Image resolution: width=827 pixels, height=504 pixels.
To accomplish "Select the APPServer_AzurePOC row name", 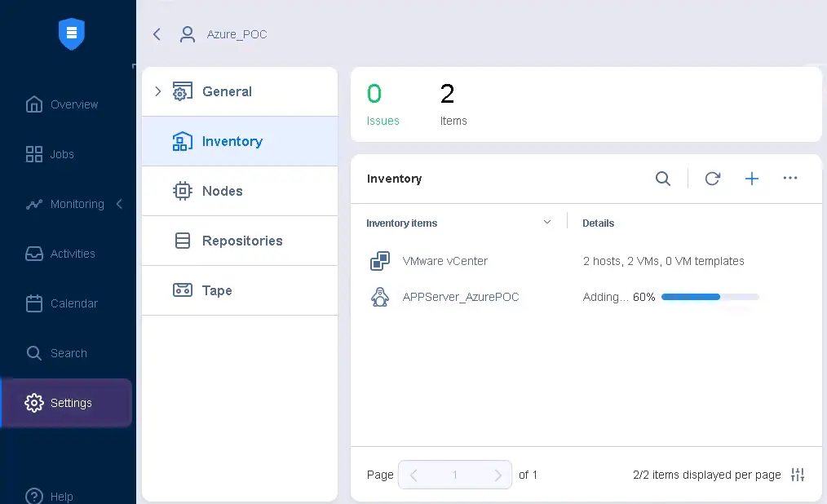I will pyautogui.click(x=461, y=297).
